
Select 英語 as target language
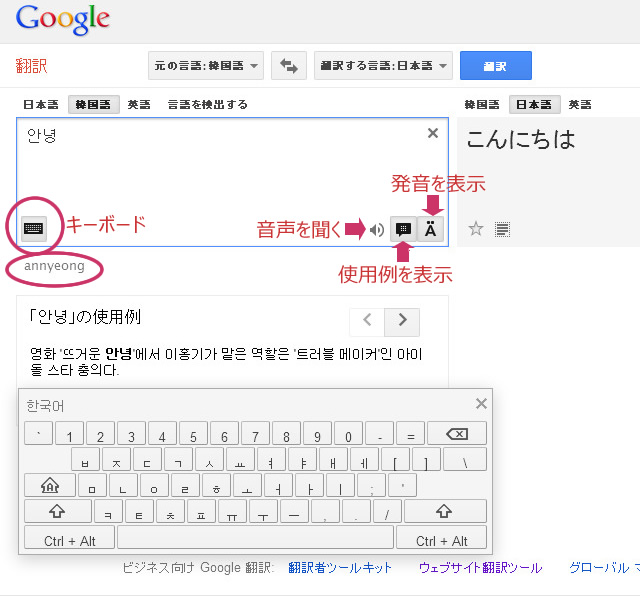580,105
